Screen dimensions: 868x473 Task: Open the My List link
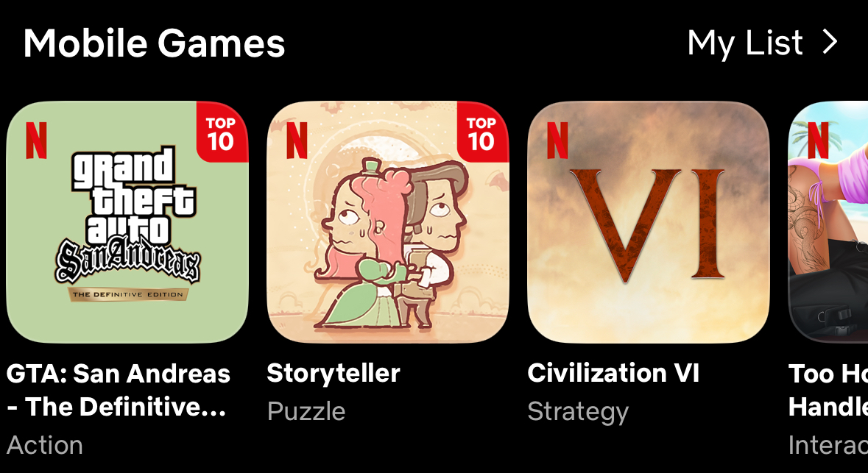point(745,43)
